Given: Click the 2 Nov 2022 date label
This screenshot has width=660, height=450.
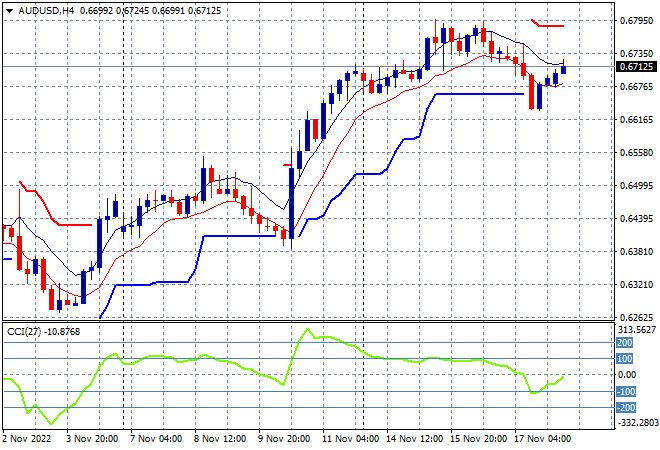Looking at the screenshot, I should tap(26, 439).
